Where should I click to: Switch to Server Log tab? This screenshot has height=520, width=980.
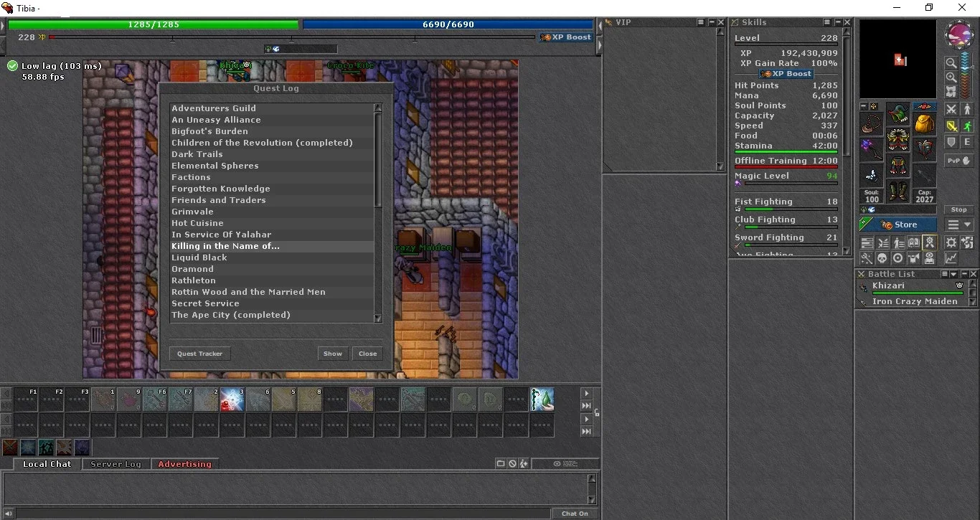116,464
